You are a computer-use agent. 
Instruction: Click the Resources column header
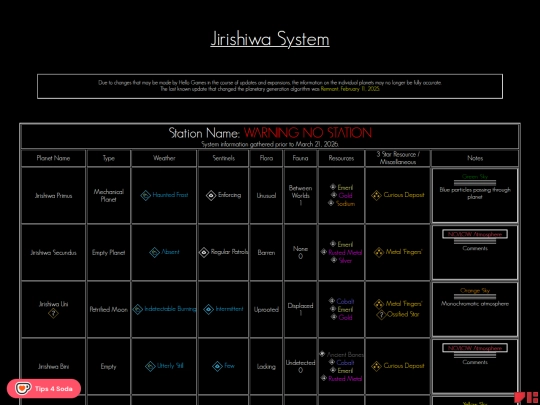[x=341, y=158]
